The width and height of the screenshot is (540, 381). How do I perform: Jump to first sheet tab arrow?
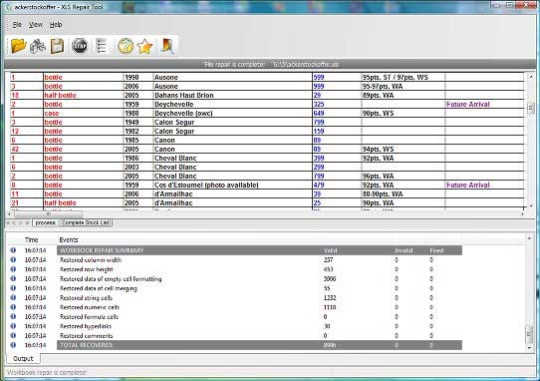click(x=8, y=223)
